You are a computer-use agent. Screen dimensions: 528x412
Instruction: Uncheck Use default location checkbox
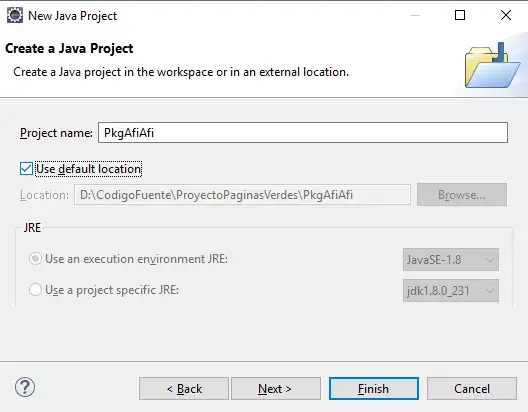pos(26,169)
